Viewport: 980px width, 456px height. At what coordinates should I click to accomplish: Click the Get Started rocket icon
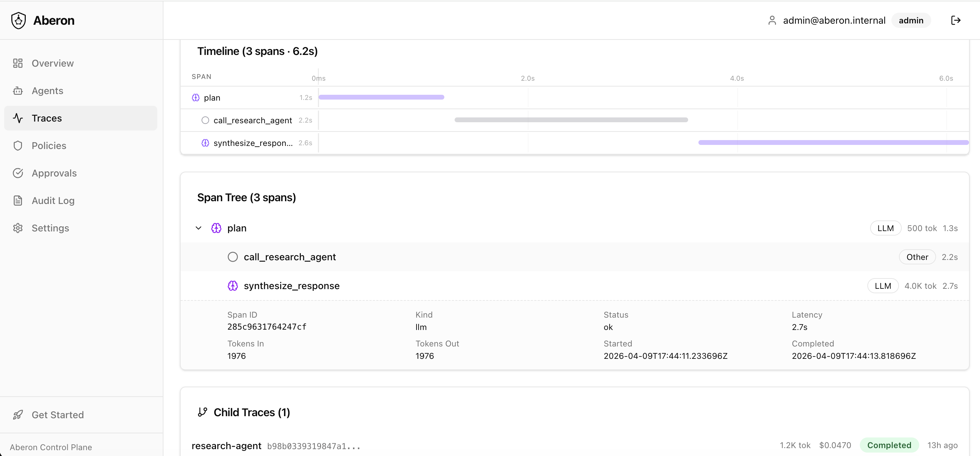18,414
